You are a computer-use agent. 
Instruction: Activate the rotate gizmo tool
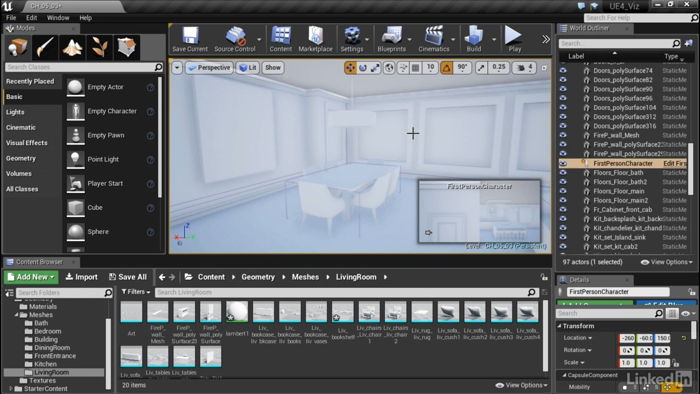click(362, 68)
